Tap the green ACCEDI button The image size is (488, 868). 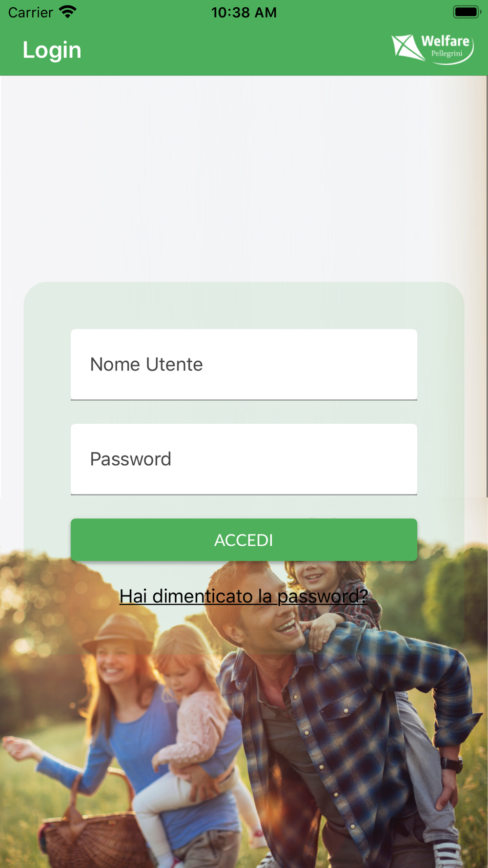[x=244, y=539]
